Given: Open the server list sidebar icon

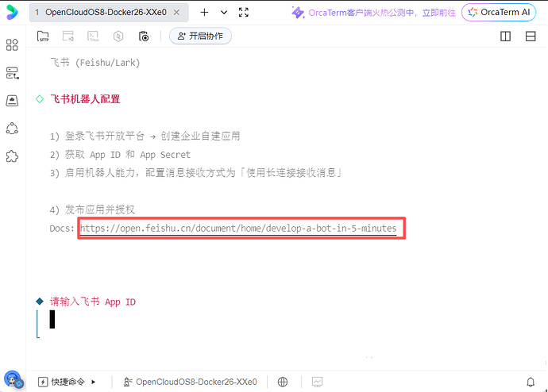Looking at the screenshot, I should click(12, 73).
